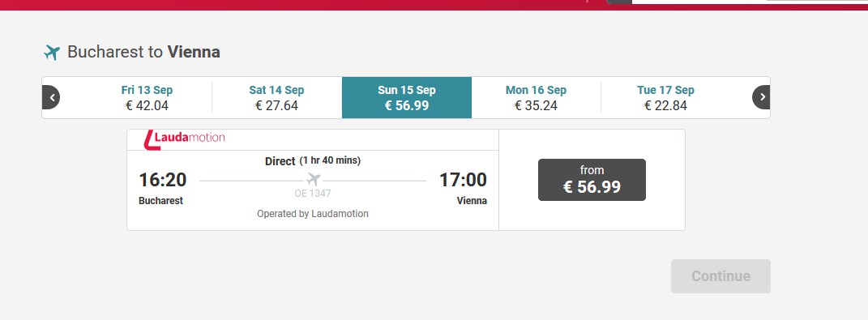Click the Continue button
Viewport: 868px width, 320px height.
720,276
